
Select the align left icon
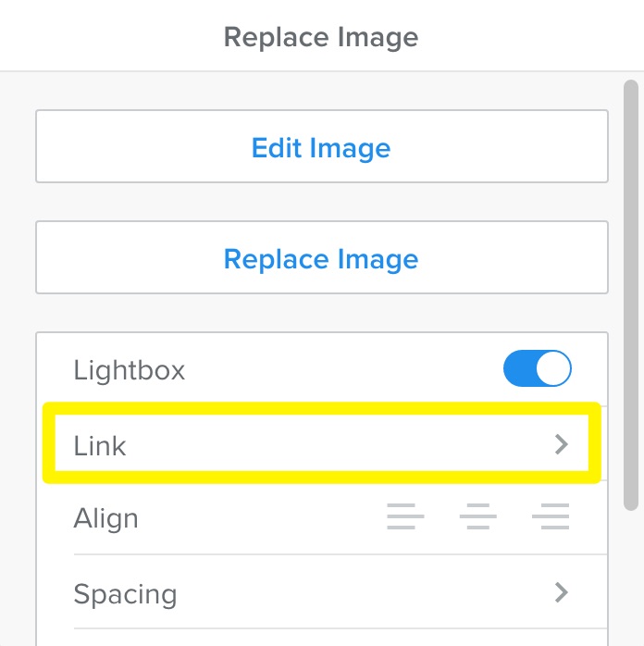405,518
